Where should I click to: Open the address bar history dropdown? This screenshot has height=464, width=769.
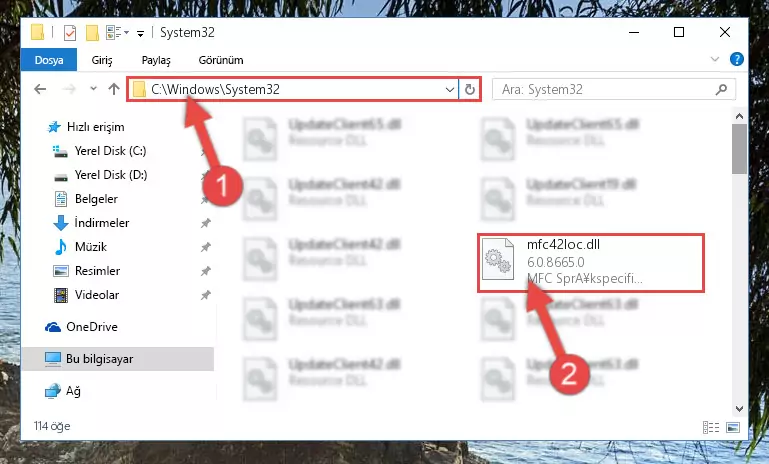click(449, 89)
